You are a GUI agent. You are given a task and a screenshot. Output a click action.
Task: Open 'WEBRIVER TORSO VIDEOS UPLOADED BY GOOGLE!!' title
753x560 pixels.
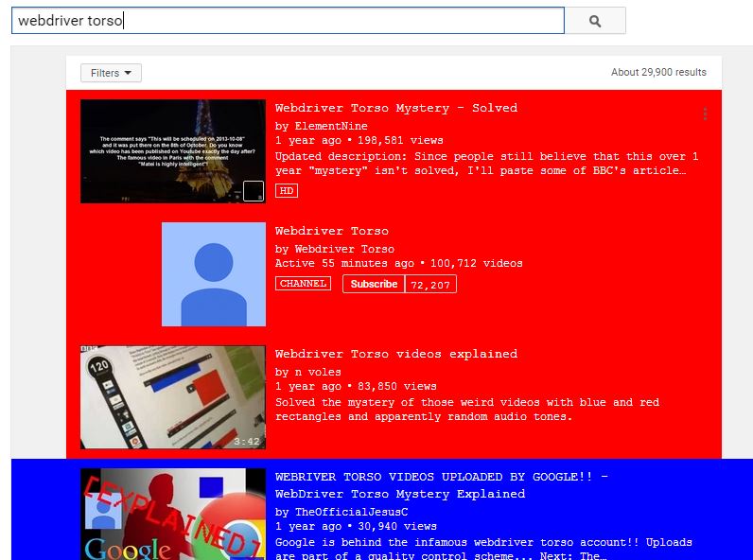tap(442, 485)
